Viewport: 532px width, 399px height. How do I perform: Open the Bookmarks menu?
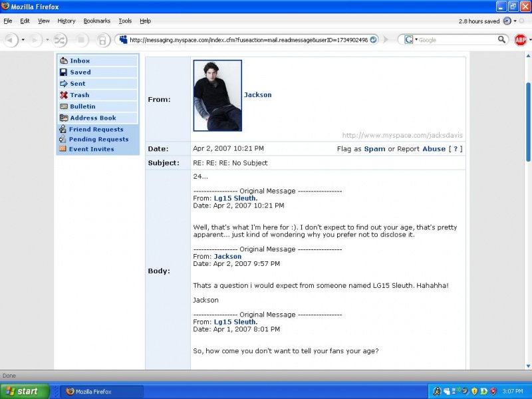(97, 21)
